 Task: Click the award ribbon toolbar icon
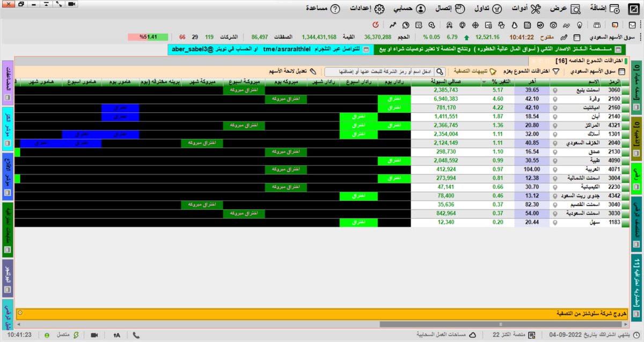pos(449,25)
